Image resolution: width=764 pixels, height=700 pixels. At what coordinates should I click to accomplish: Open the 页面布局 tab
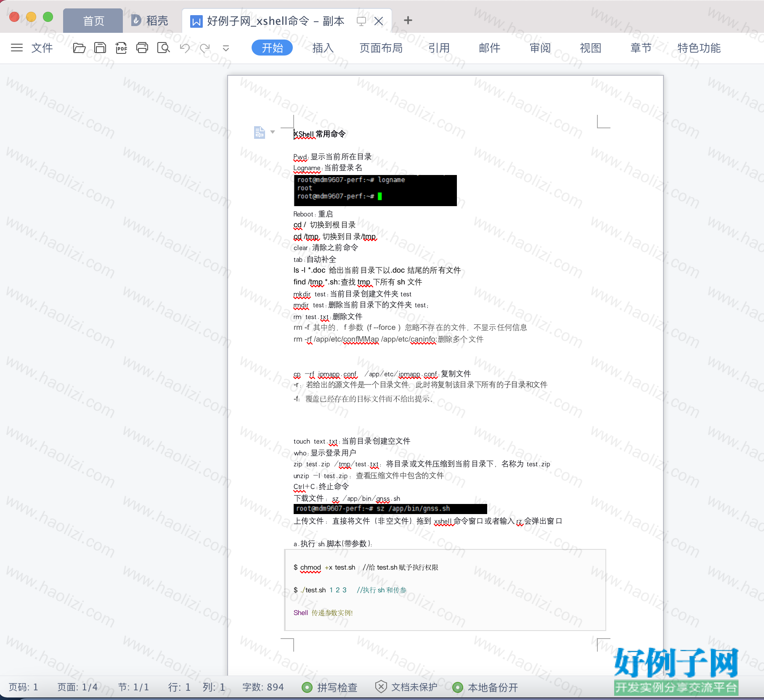tap(381, 48)
